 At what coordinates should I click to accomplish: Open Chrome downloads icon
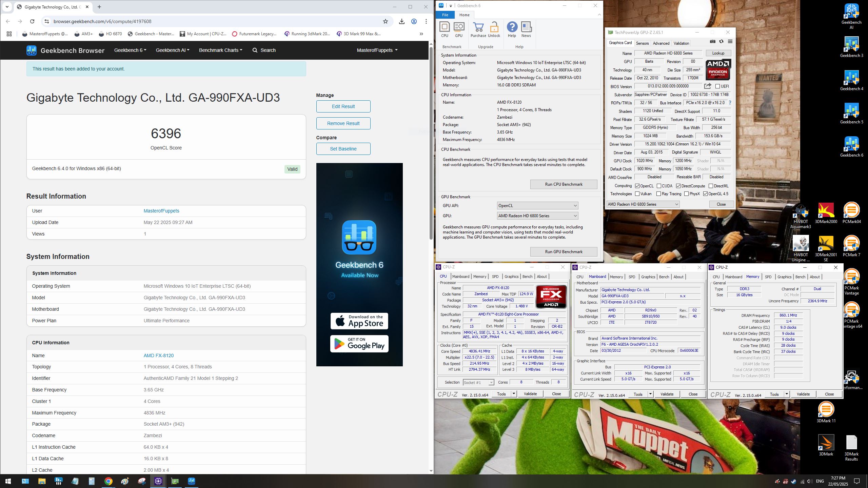[402, 21]
